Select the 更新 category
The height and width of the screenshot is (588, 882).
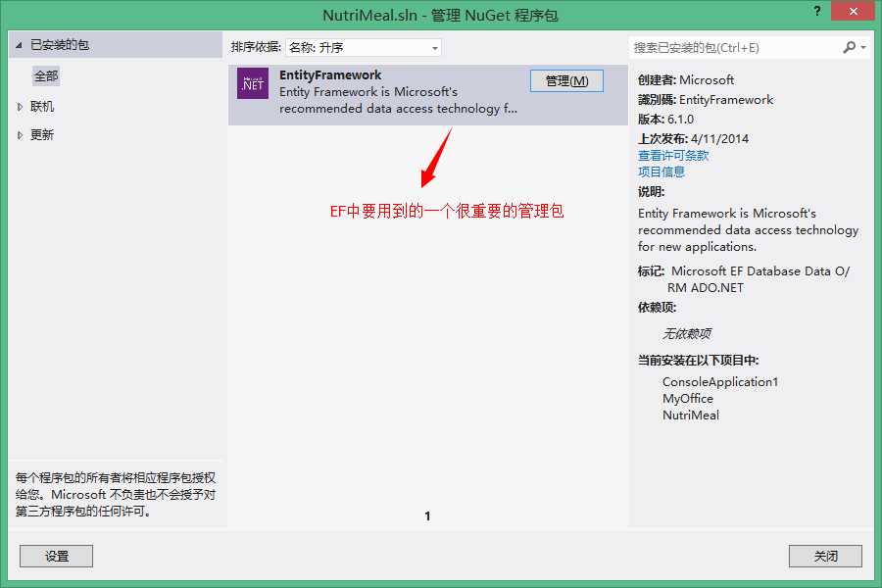pos(42,135)
